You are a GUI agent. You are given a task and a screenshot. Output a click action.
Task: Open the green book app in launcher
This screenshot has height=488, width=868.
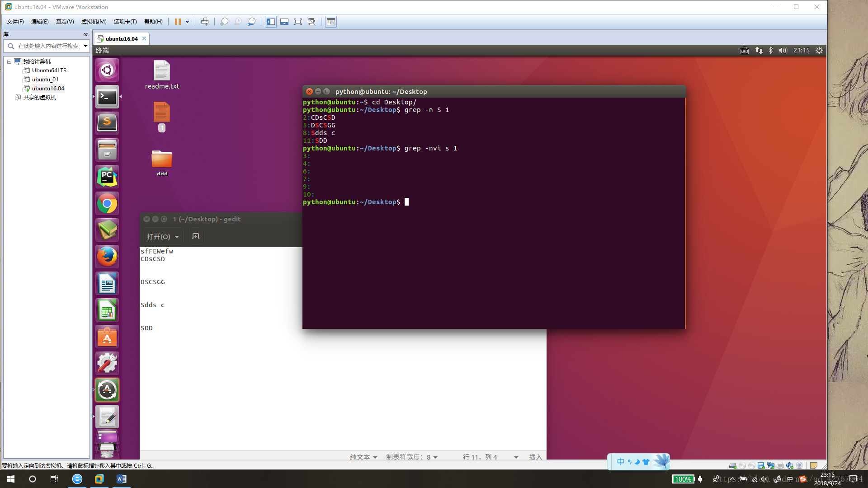[x=107, y=230]
